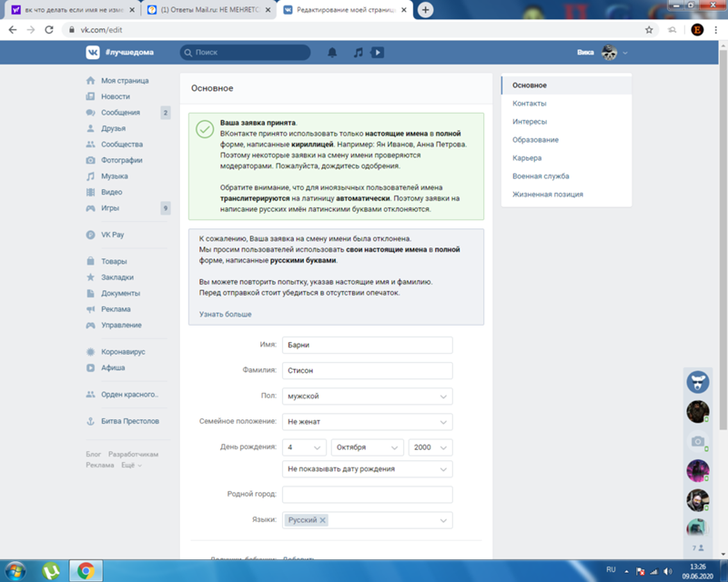Expand the Языки dropdown arrow
The image size is (728, 582).
click(x=443, y=520)
